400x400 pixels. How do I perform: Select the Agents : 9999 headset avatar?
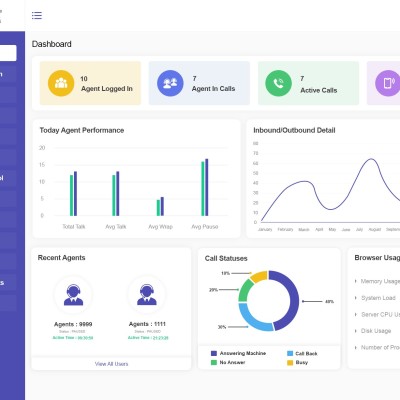73,295
